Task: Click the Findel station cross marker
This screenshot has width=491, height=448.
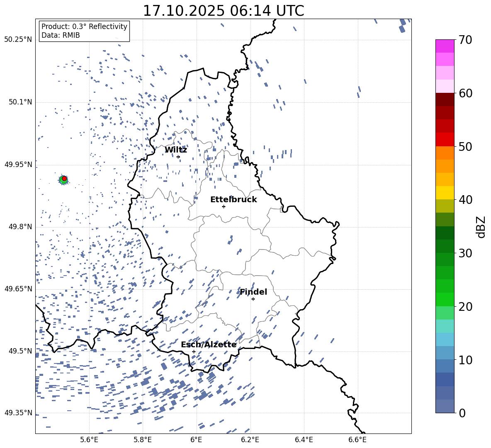Action: (253, 299)
